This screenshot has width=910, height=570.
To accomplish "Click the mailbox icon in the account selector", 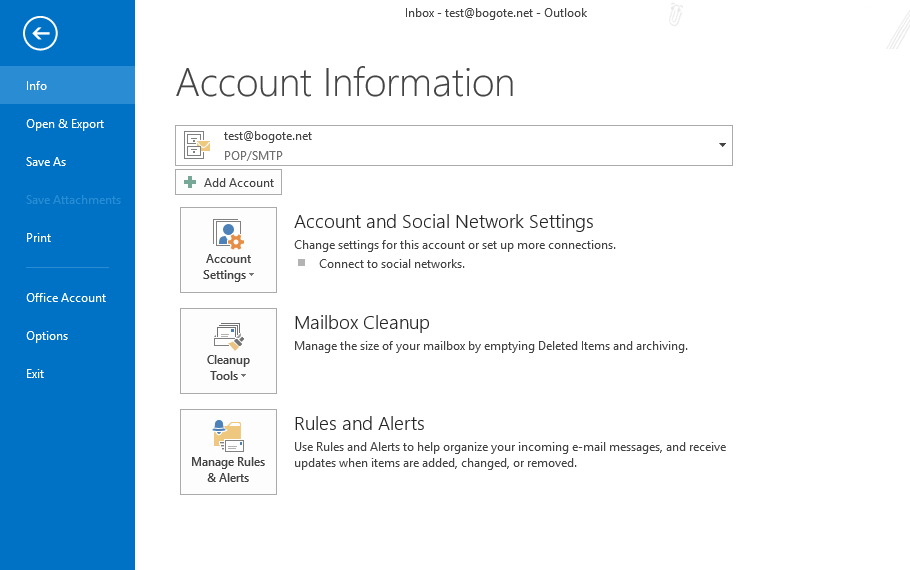I will point(198,146).
